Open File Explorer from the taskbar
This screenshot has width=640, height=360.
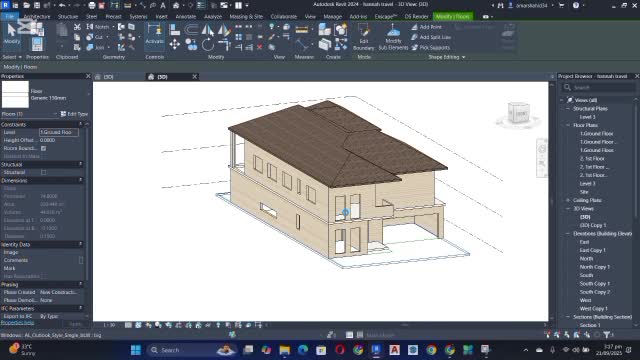click(284, 350)
